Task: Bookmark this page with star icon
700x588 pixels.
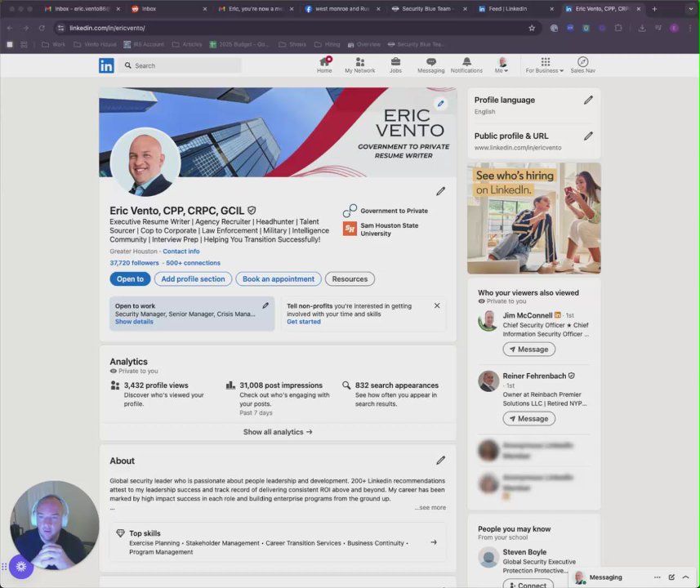Action: click(532, 28)
